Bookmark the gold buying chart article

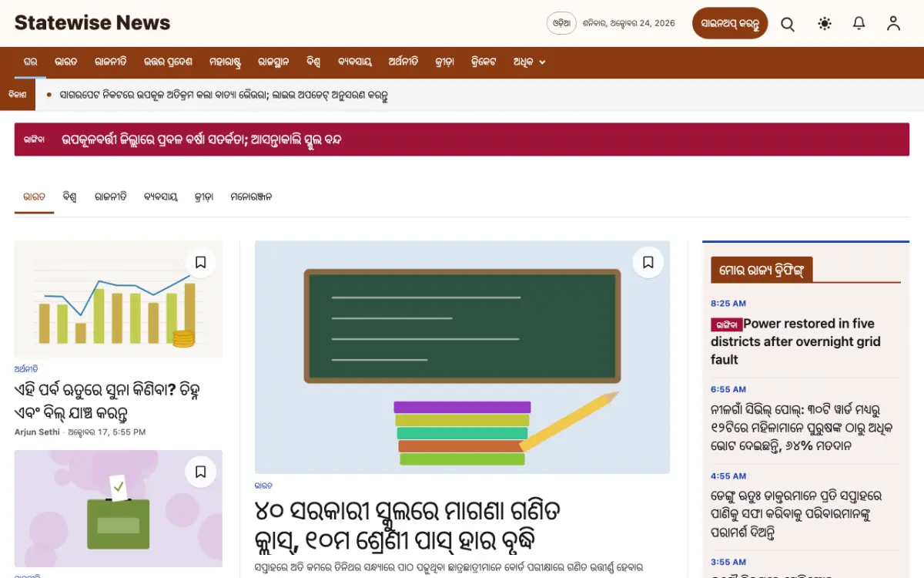click(201, 263)
